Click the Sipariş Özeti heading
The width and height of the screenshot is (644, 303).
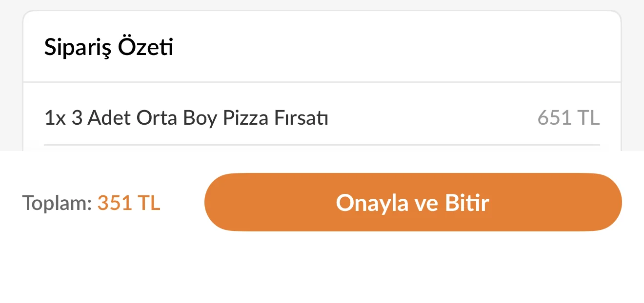tap(109, 47)
